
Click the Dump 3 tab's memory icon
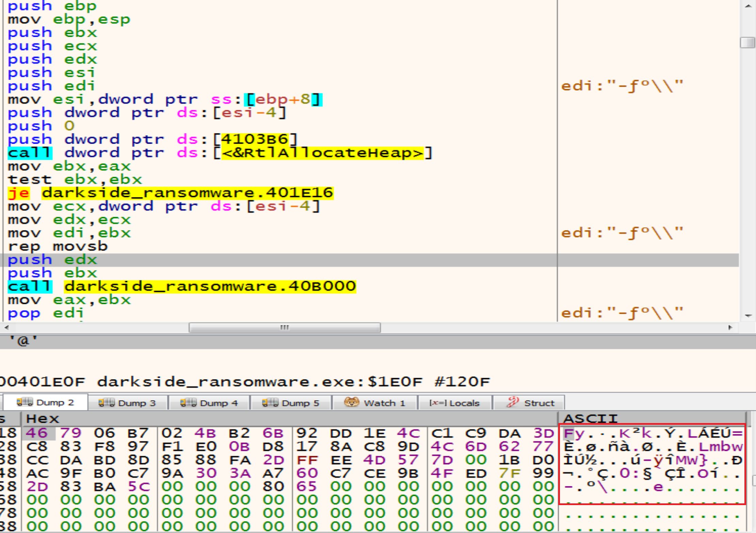(x=106, y=403)
